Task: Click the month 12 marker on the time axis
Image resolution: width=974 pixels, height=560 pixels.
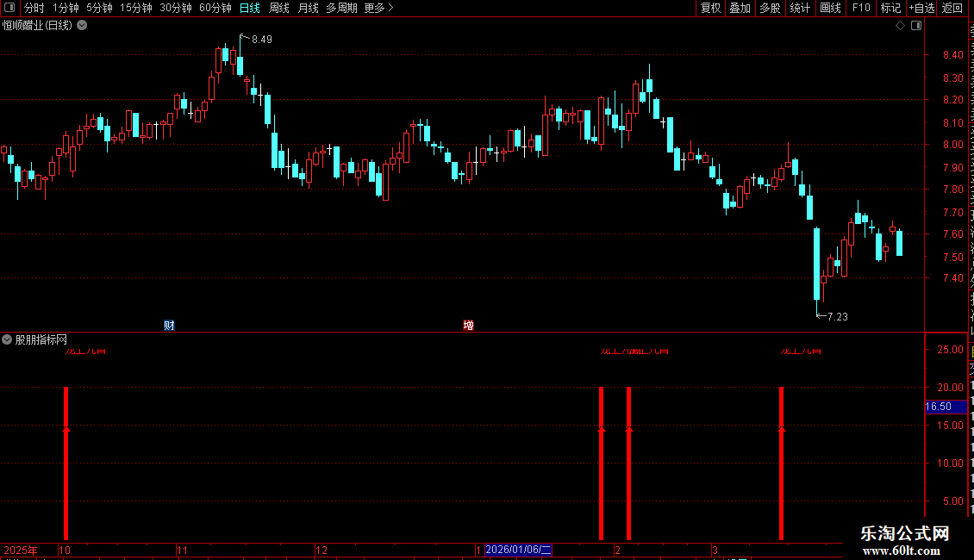Action: 322,550
